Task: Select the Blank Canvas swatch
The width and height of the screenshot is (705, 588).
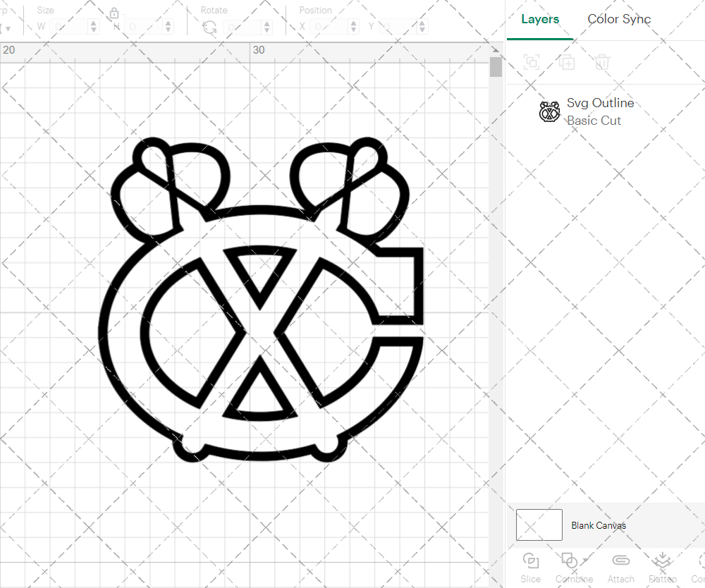Action: coord(539,525)
